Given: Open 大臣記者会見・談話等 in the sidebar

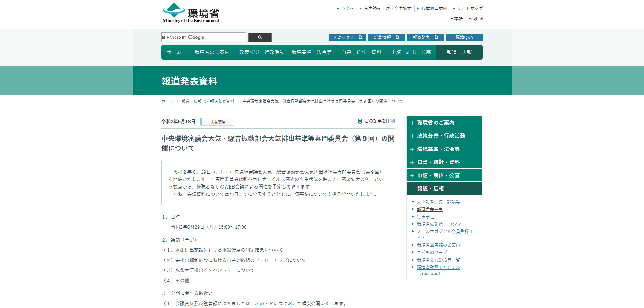Looking at the screenshot, I should pyautogui.click(x=438, y=201).
